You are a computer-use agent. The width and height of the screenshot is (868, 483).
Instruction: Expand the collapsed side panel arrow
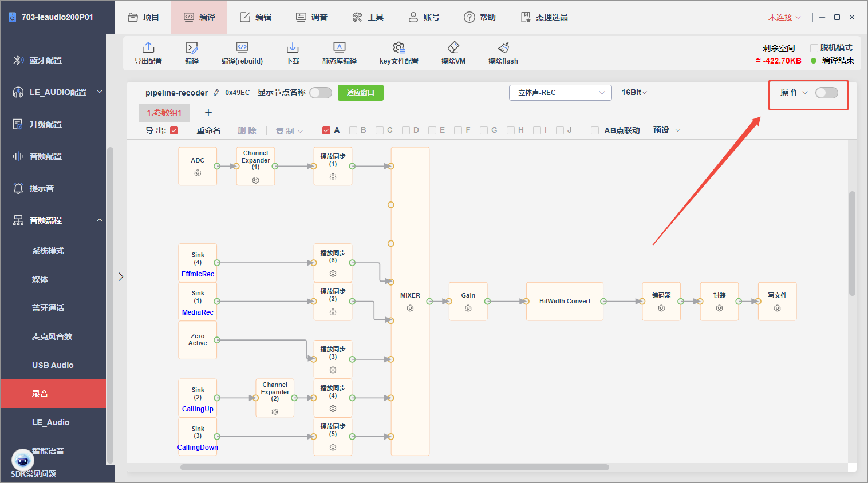click(121, 277)
